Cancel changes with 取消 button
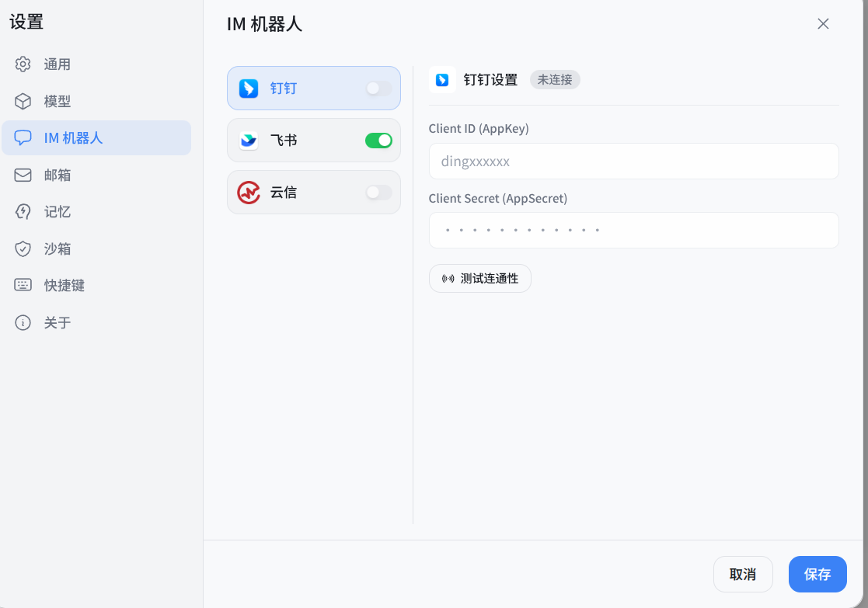 [x=743, y=574]
